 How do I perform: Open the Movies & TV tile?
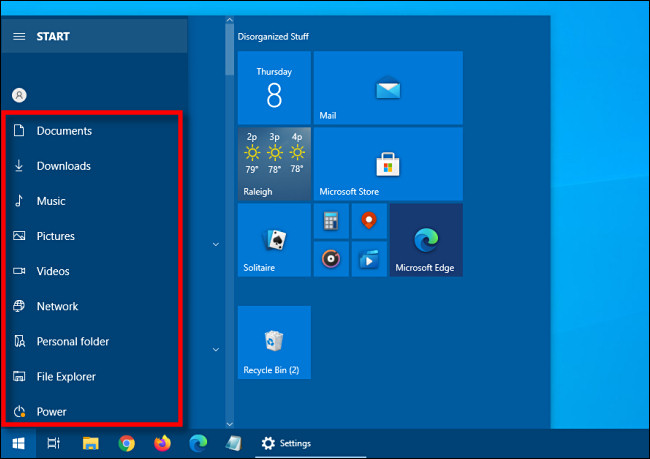(368, 258)
